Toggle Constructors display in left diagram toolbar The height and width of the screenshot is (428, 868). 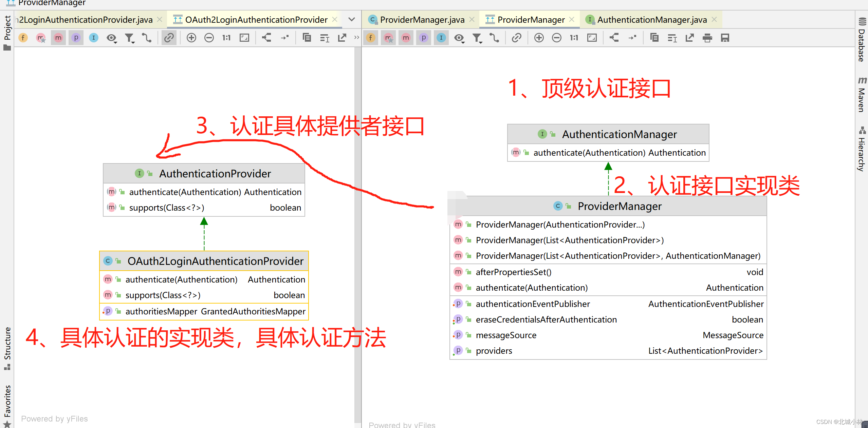pos(41,38)
